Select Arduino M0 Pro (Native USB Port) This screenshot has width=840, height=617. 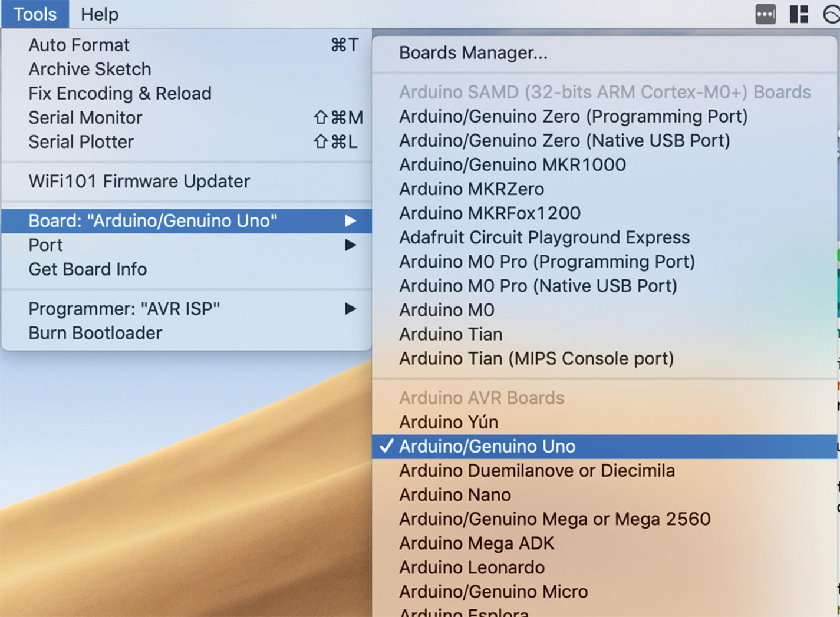605,285
